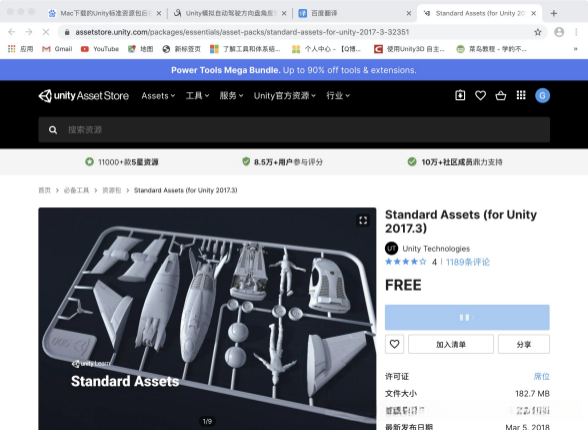The height and width of the screenshot is (430, 588).
Task: Click the 搜索资源 search field
Action: (x=294, y=130)
